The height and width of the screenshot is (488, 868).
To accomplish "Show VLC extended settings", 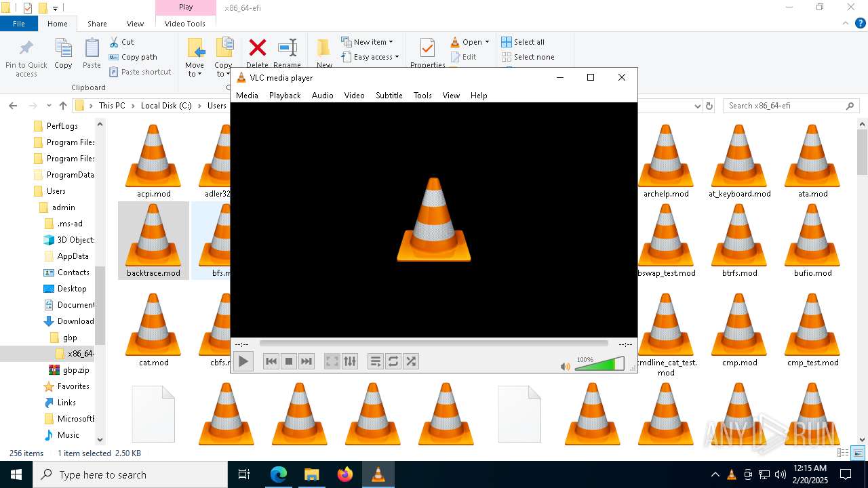I will click(349, 361).
